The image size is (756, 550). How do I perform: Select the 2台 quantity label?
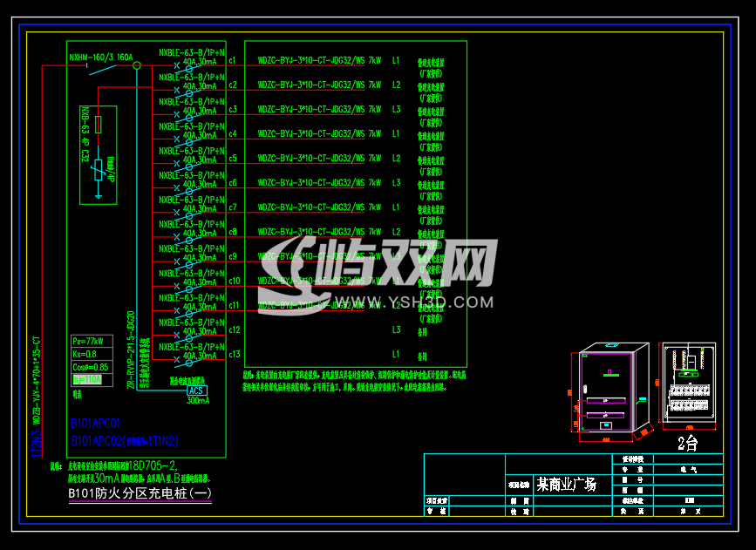[x=688, y=443]
